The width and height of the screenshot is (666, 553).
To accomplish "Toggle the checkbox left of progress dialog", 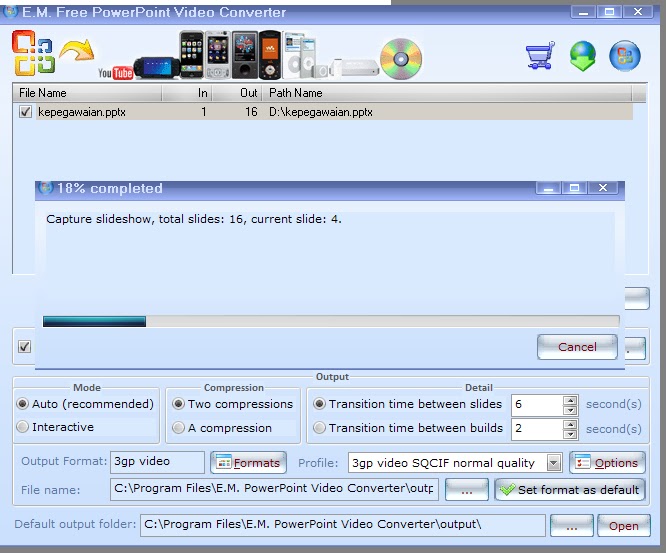I will pyautogui.click(x=25, y=346).
